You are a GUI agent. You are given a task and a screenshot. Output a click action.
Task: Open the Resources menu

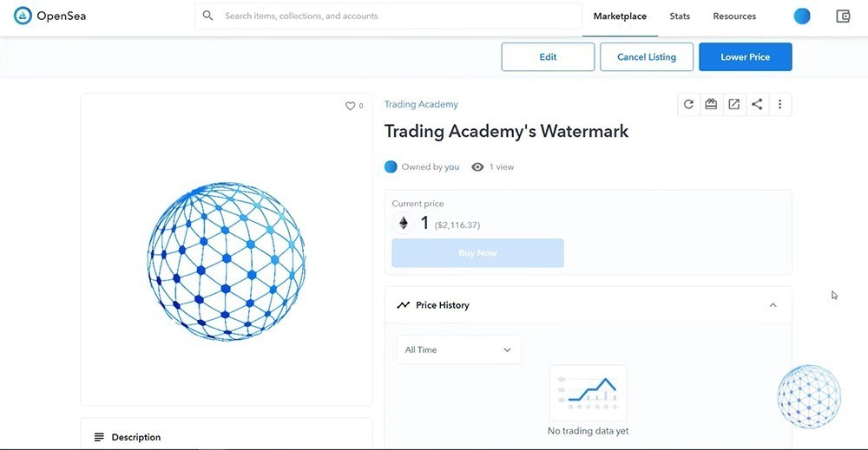(734, 16)
